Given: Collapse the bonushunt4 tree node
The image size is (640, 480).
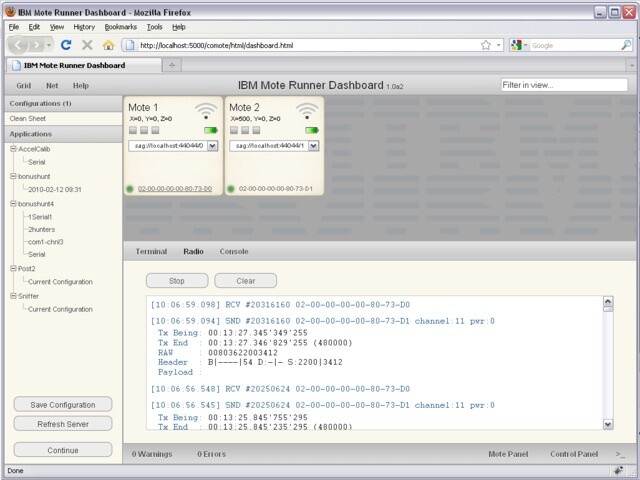Looking at the screenshot, I should pyautogui.click(x=13, y=204).
